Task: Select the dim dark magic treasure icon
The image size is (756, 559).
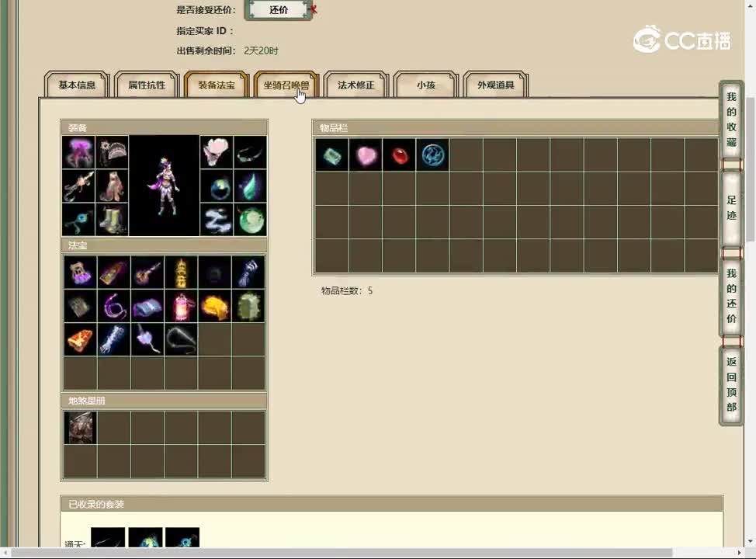Action: (214, 272)
